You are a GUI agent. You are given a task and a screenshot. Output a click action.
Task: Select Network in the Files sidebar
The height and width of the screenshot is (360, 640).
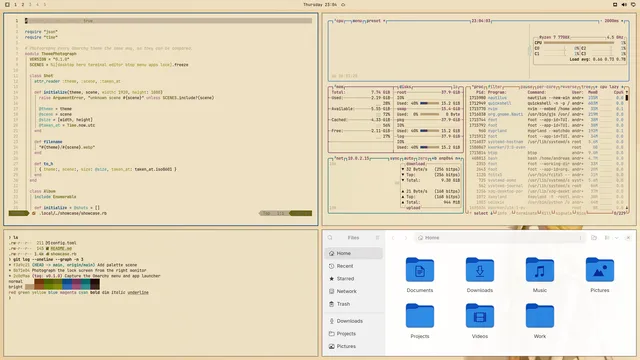(353, 291)
